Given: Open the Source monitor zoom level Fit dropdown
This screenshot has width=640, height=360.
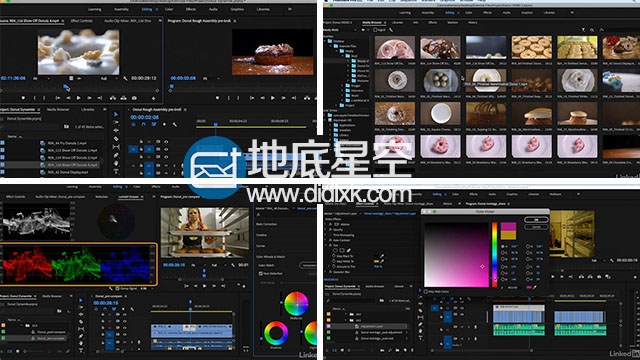Looking at the screenshot, I should click(x=41, y=78).
